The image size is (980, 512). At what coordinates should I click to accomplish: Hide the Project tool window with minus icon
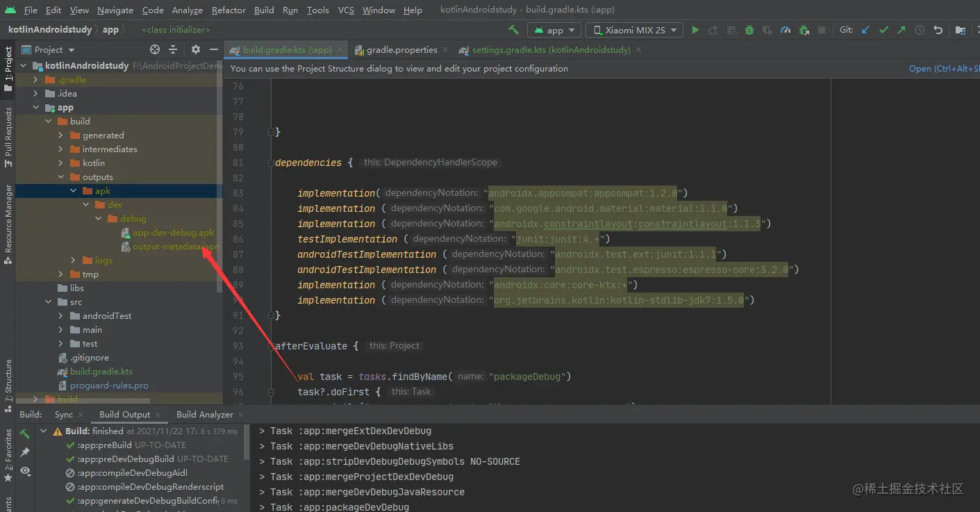point(214,49)
